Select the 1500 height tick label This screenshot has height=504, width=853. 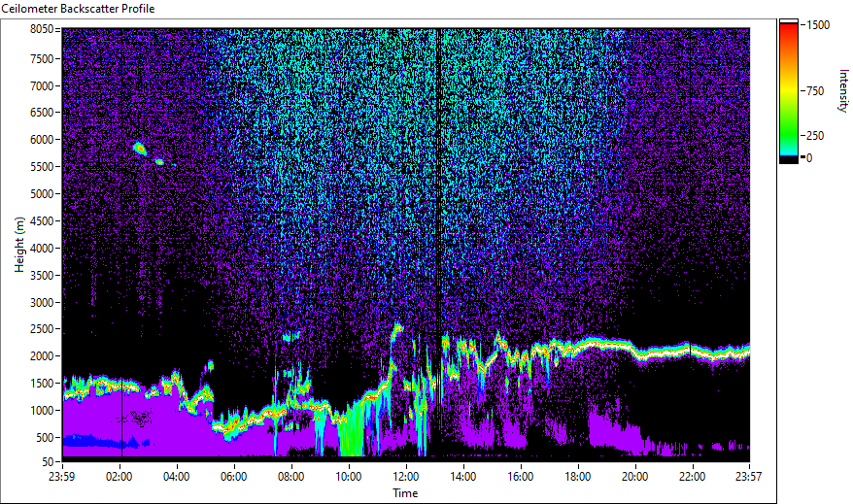point(42,384)
